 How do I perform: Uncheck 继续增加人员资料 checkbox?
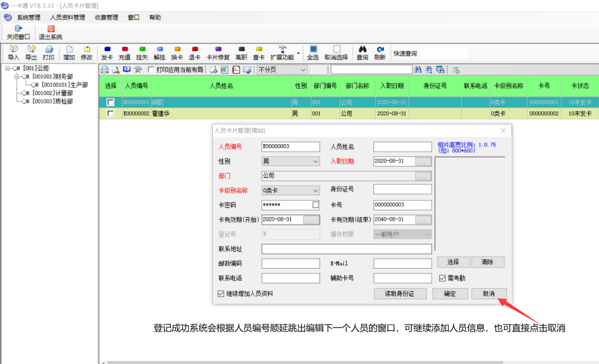(x=221, y=294)
